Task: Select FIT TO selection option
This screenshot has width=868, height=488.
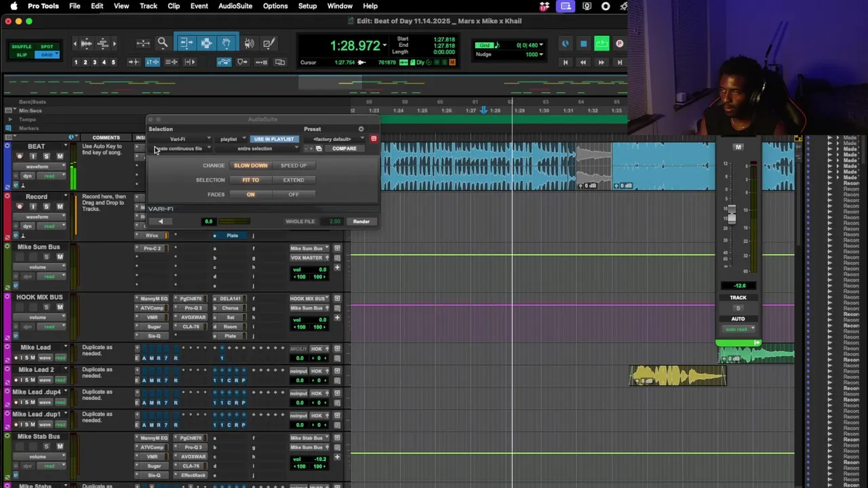Action: pos(251,180)
